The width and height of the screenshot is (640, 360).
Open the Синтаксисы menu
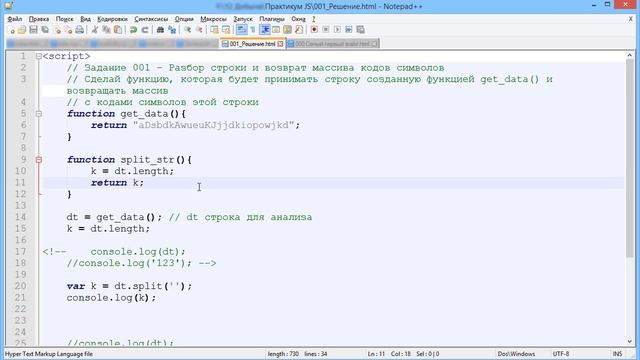coord(151,19)
